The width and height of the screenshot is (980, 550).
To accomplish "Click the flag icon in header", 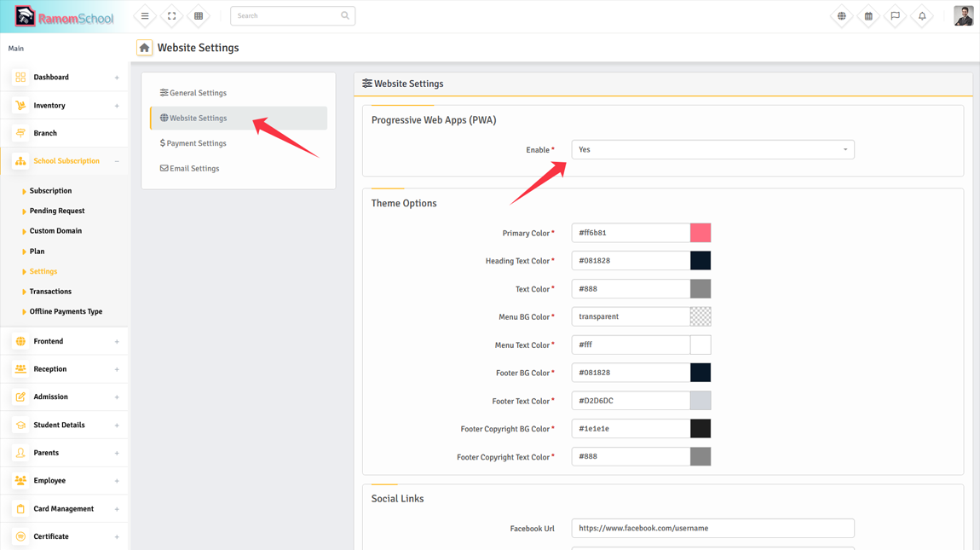I will click(x=895, y=16).
